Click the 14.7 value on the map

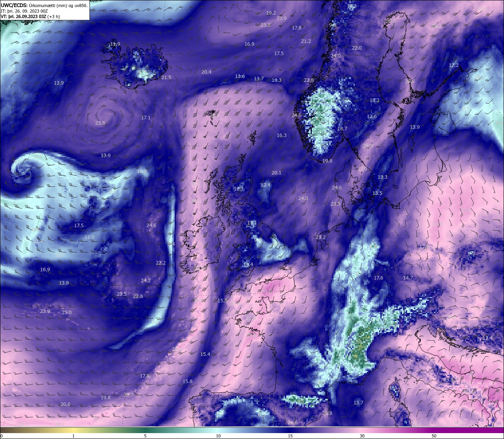click(408, 278)
